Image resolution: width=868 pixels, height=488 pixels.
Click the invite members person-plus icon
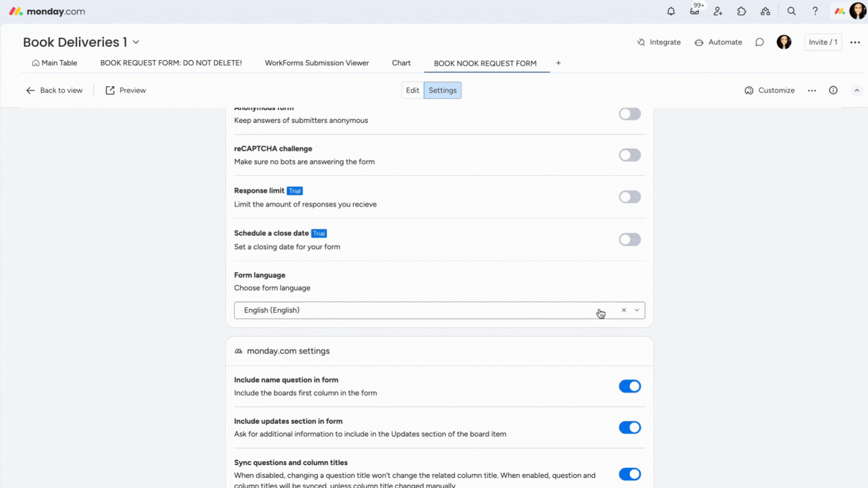coord(718,11)
